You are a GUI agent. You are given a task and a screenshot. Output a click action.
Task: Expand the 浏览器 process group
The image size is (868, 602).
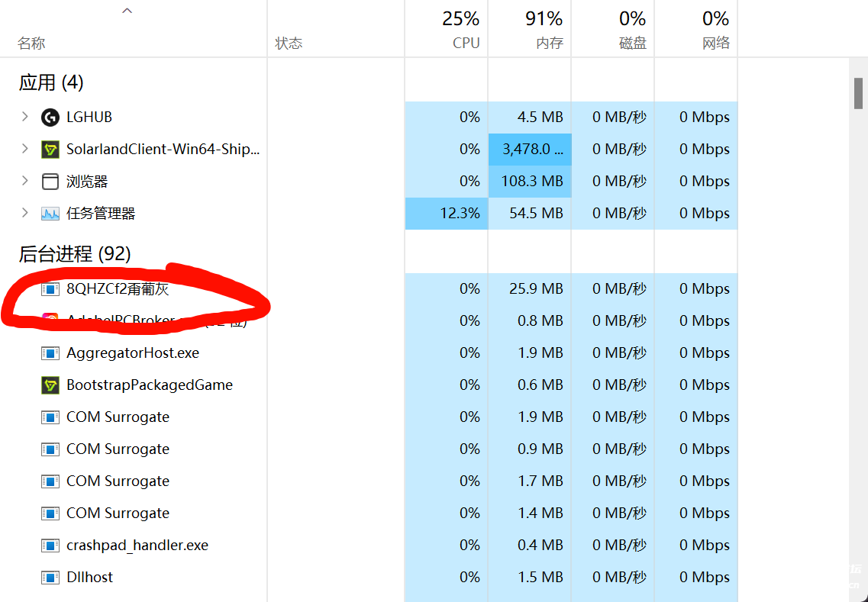tap(24, 181)
